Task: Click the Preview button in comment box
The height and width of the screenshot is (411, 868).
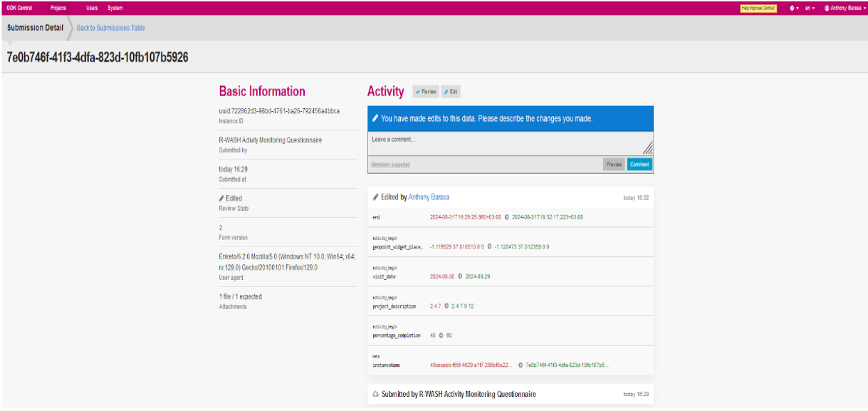Action: pos(614,165)
